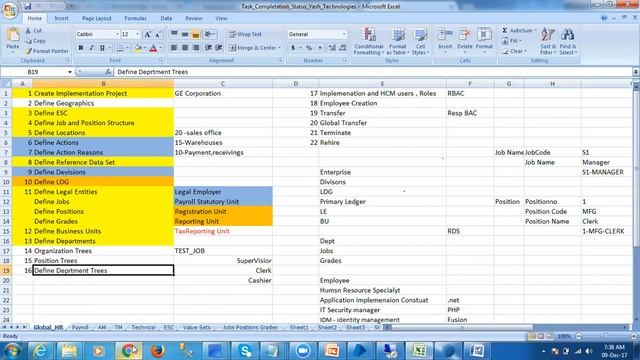Click Increase Decimal icon
The image size is (640, 360).
point(332,48)
